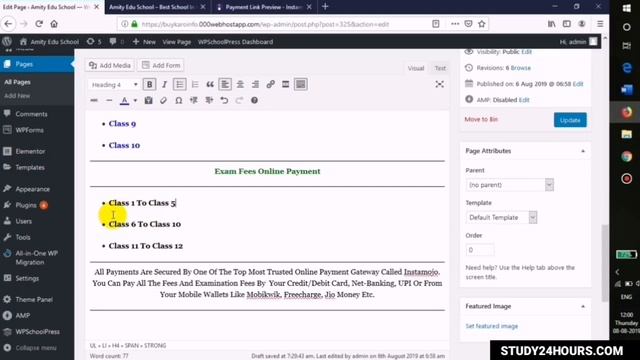Toggle italic formatting in the editor
This screenshot has height=360, width=640.
[x=164, y=84]
